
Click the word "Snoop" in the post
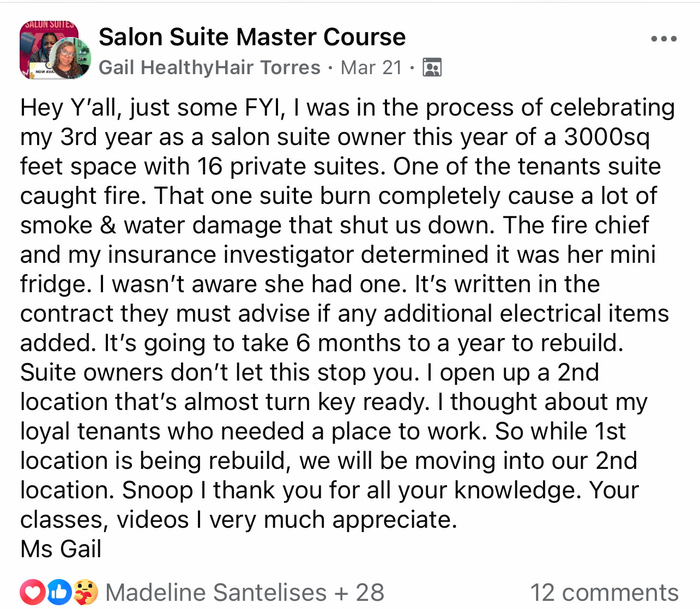[157, 490]
